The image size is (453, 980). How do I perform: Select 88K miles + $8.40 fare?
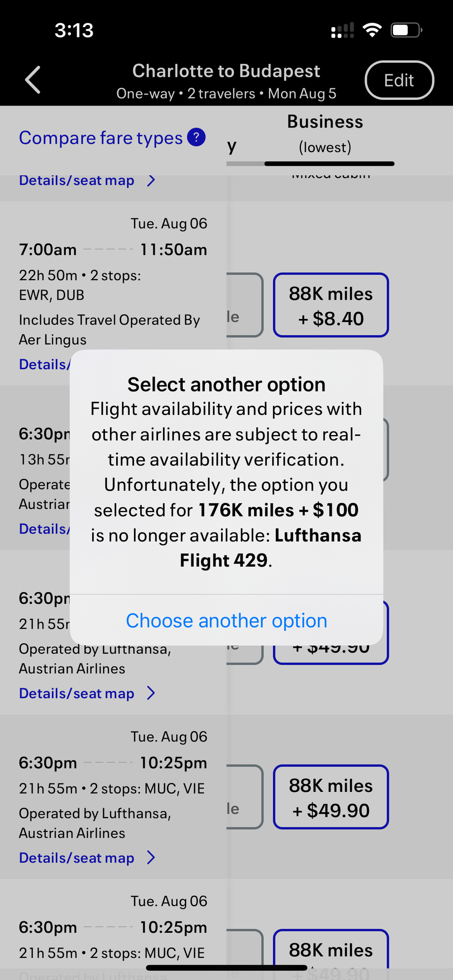coord(331,305)
